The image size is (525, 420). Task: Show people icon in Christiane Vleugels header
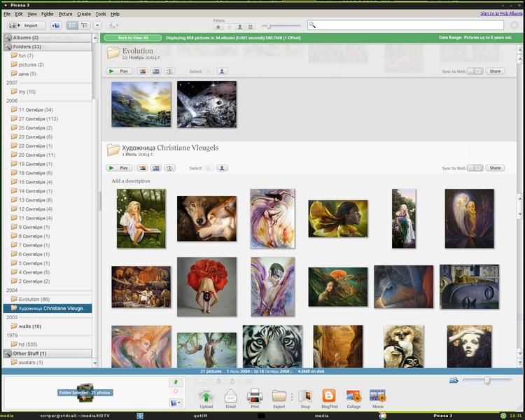(x=222, y=168)
